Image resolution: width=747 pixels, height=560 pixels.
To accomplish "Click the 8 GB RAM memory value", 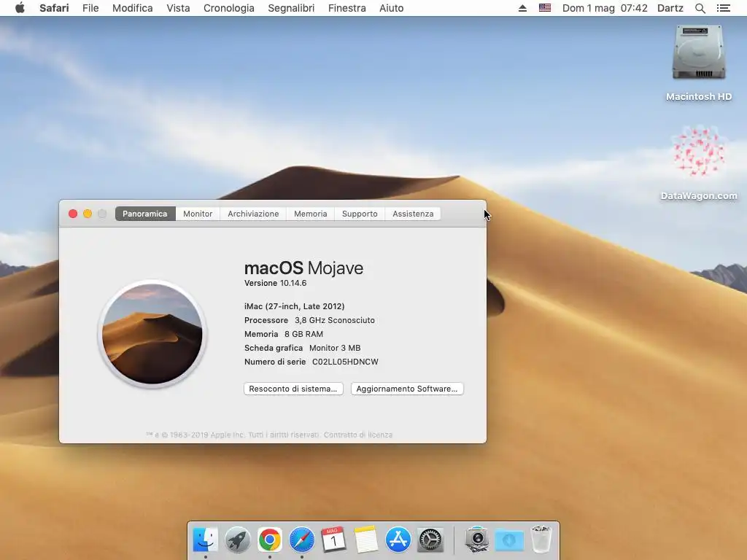I will click(303, 334).
